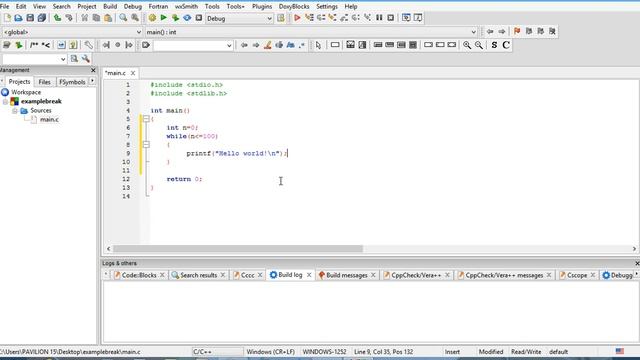Collapse the code fold at line 8
The height and width of the screenshot is (360, 640).
146,144
